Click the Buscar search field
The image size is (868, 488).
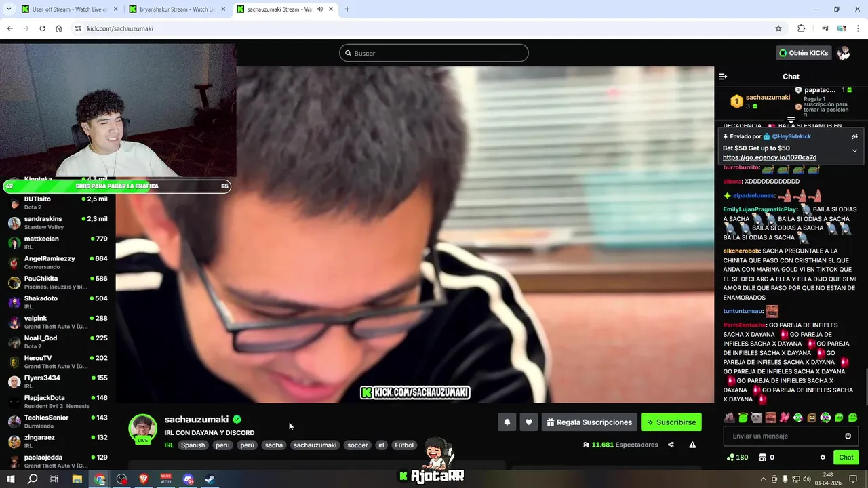(434, 53)
